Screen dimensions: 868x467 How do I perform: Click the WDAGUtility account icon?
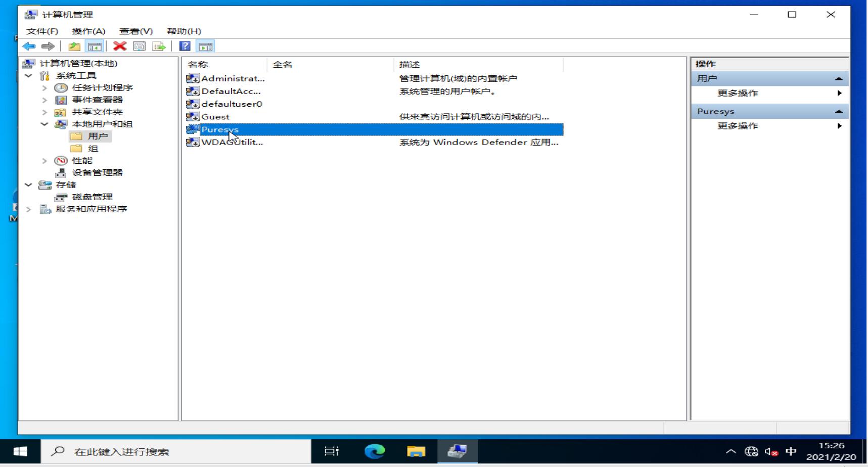tap(193, 142)
